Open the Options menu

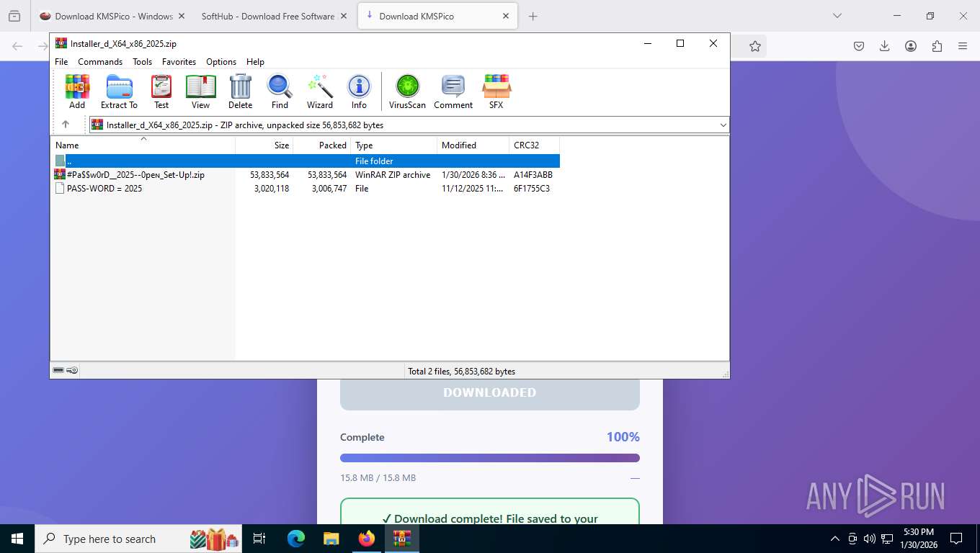pos(221,62)
